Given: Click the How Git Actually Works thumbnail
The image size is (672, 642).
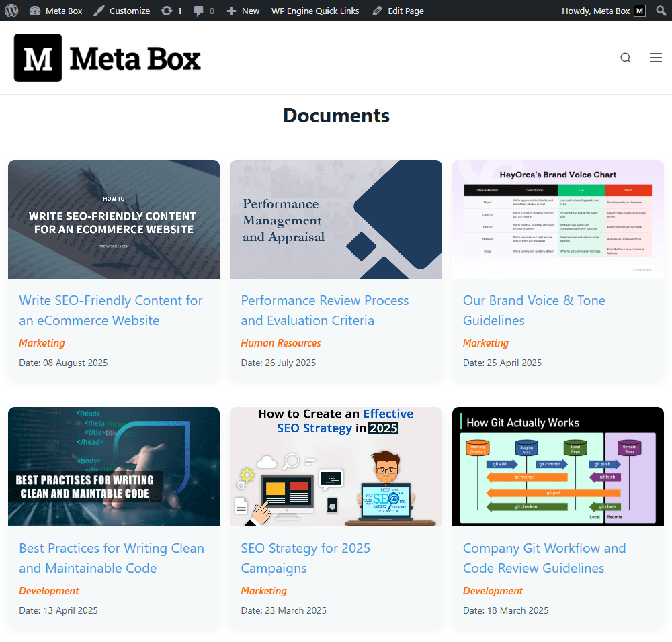Looking at the screenshot, I should [558, 466].
